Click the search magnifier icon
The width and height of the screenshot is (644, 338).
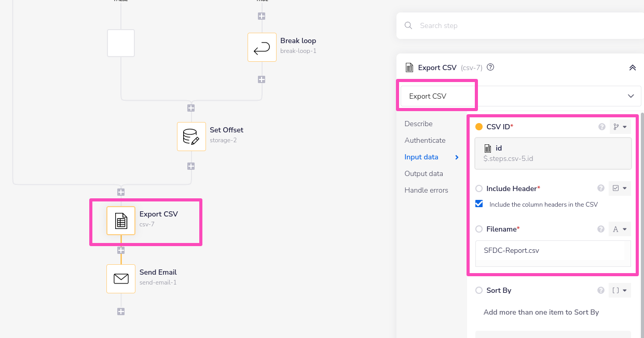tap(408, 25)
